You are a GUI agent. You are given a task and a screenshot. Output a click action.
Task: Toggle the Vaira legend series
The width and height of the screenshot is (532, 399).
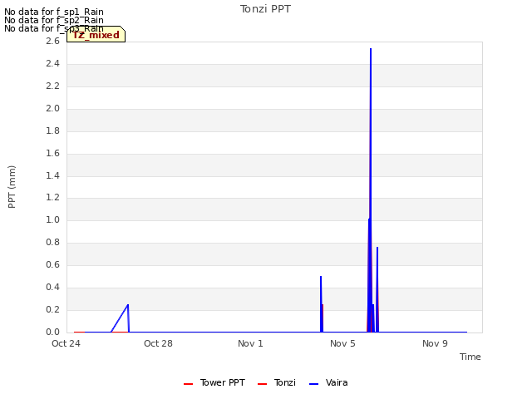tap(328, 382)
